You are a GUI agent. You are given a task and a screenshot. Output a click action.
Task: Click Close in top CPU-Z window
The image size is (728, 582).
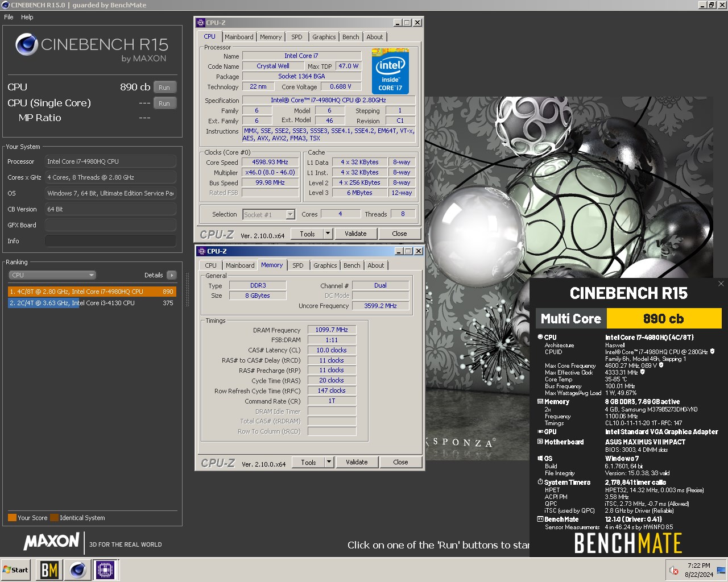[399, 234]
